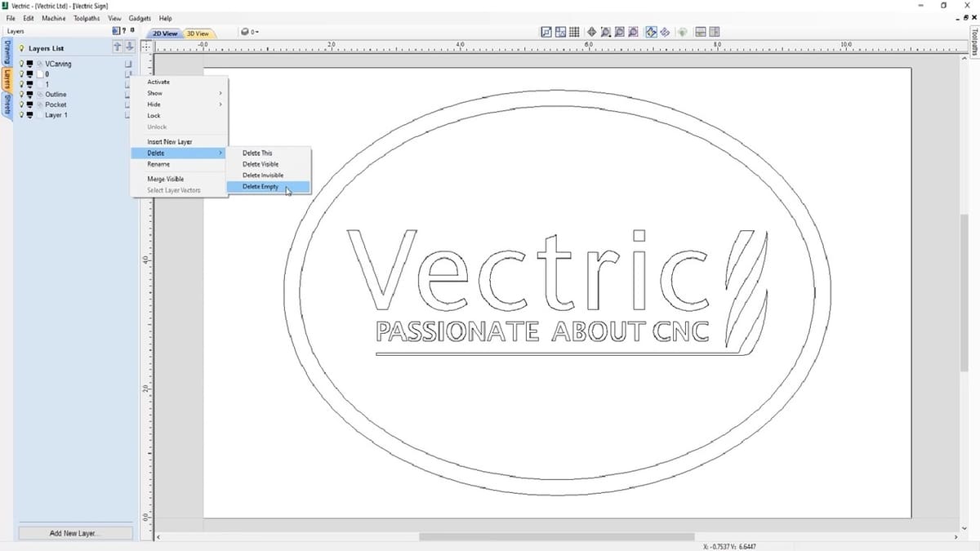Click the highlighted blue view toolbar icon
The image size is (980, 551).
[x=651, y=32]
